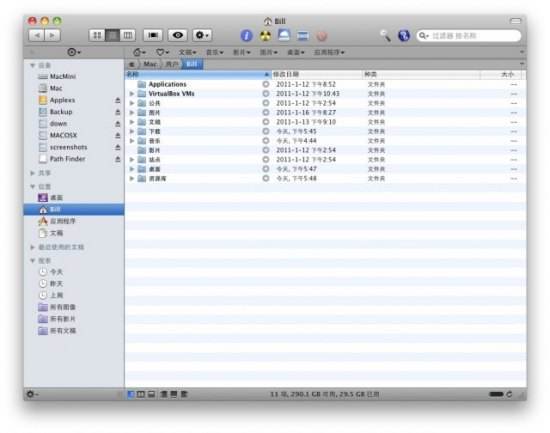
Task: Open the 影片 favorites bar menu
Action: pos(241,52)
